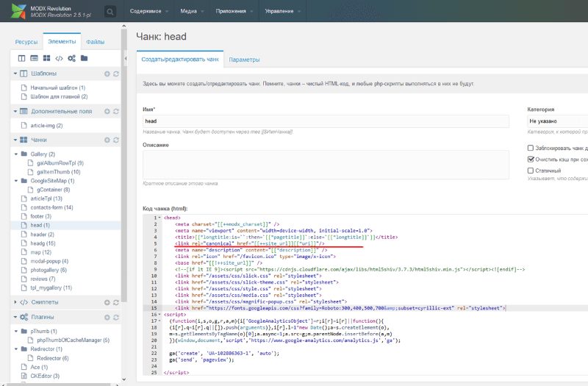Open the Категория dropdown
Screen dimensions: 588x386
(x=557, y=121)
